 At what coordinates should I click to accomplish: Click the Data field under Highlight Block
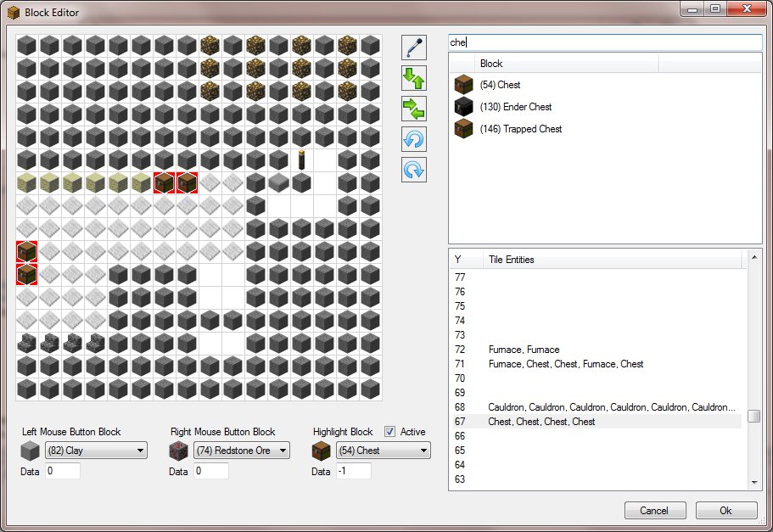[x=354, y=471]
